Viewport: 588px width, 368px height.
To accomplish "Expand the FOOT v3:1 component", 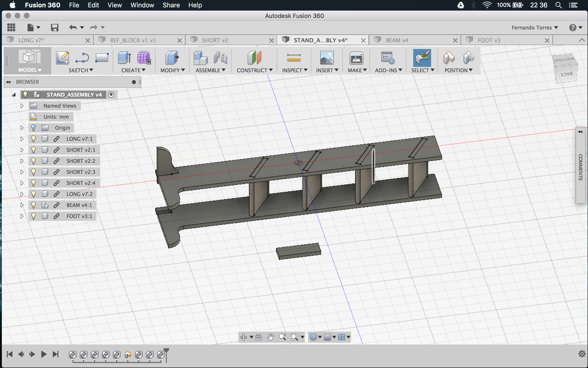I will coord(22,216).
